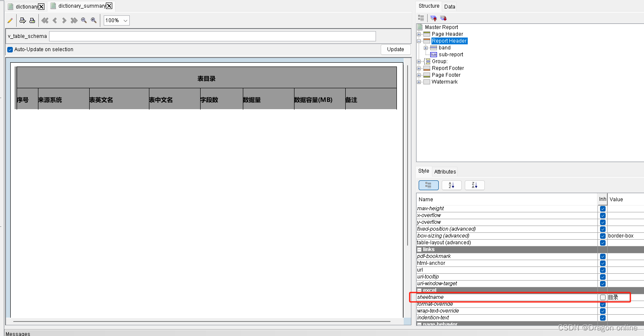
Task: Toggle Auto-Update on selection checkbox
Action: click(10, 49)
